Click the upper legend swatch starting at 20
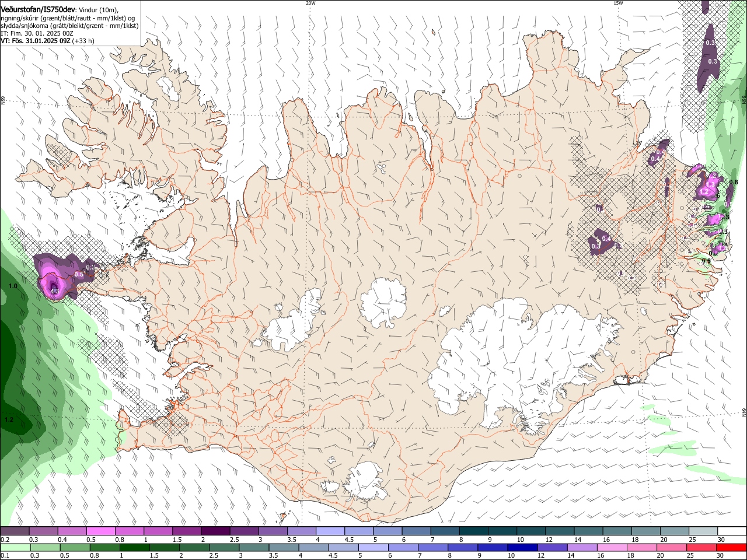 pos(674,531)
